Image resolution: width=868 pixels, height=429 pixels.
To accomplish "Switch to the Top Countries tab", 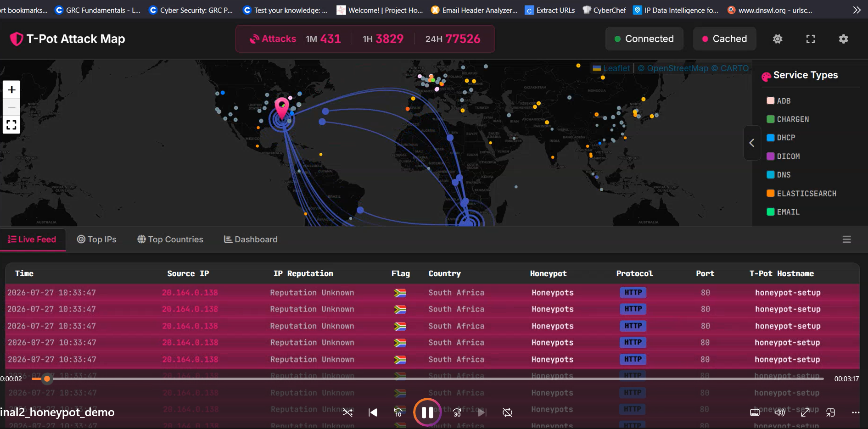I will (x=170, y=240).
